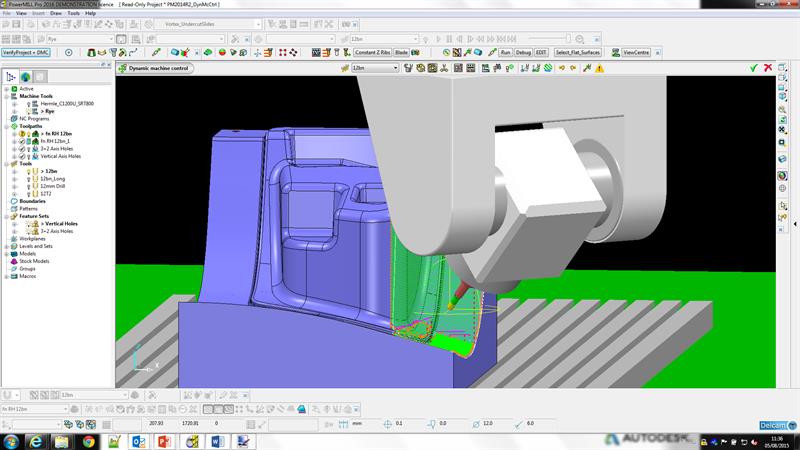Click the red four-squares toolbar icon
800x450 pixels.
coord(283,53)
